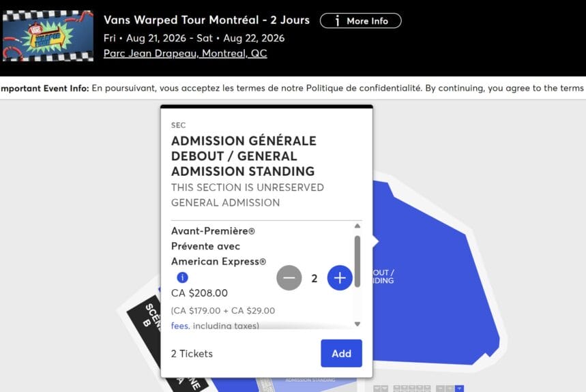The width and height of the screenshot is (586, 392).
Task: Open the More Info event details
Action: pyautogui.click(x=360, y=20)
